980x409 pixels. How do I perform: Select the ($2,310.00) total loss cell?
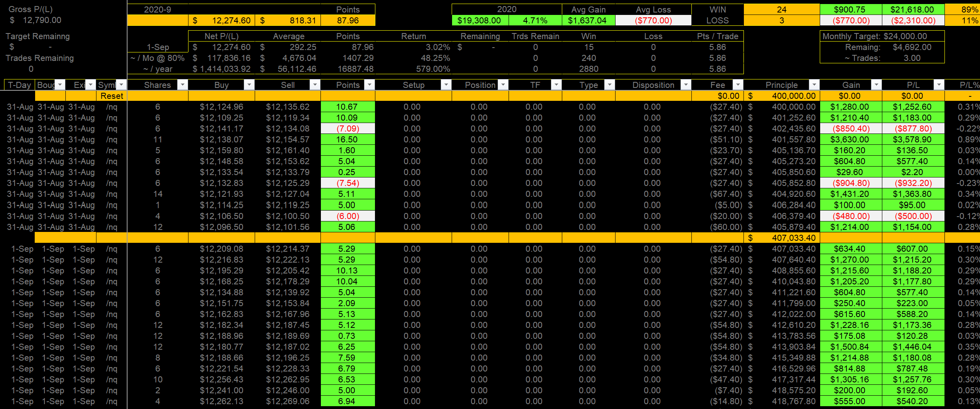point(913,20)
